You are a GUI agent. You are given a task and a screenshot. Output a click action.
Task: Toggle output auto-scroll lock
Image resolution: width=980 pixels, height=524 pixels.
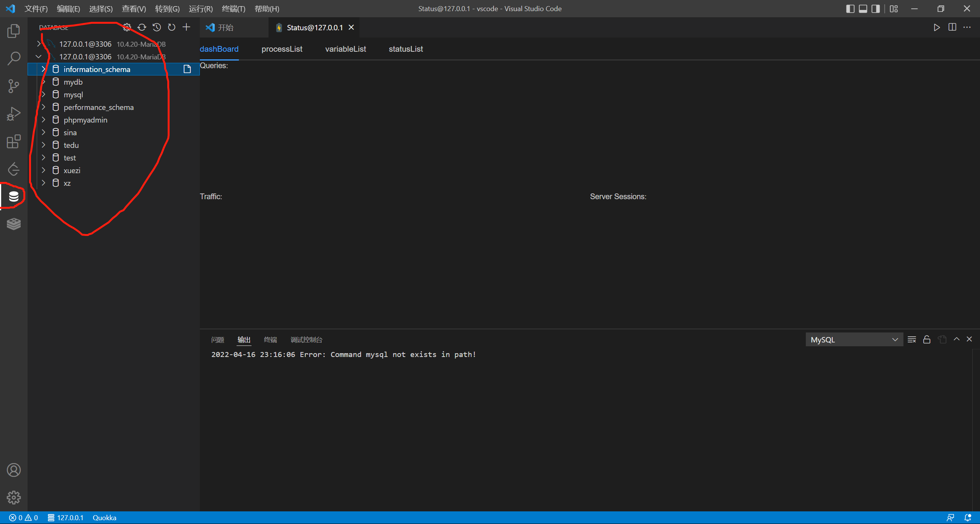point(926,339)
